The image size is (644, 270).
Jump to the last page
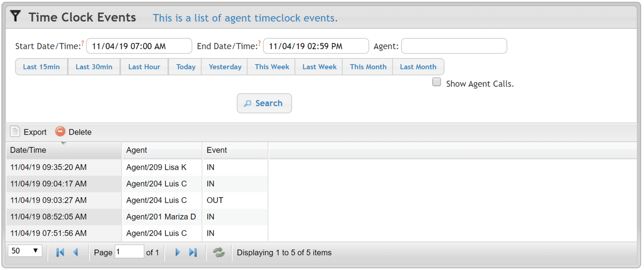point(193,252)
